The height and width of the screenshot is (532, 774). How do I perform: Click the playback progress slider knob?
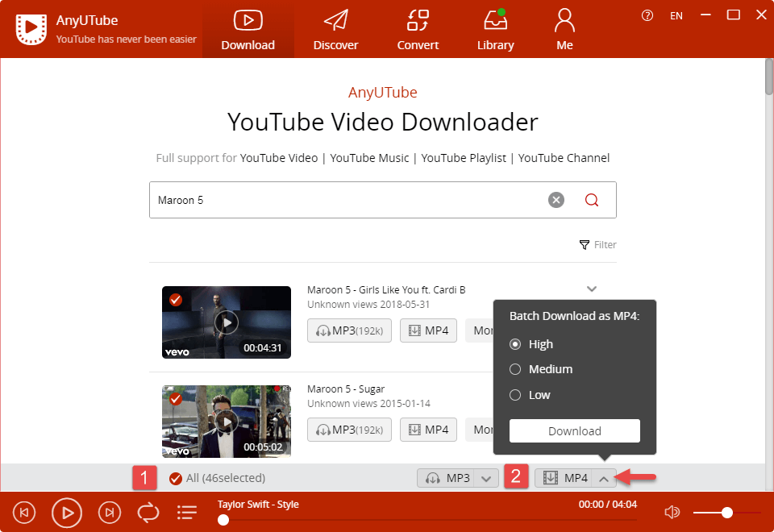coord(223,520)
